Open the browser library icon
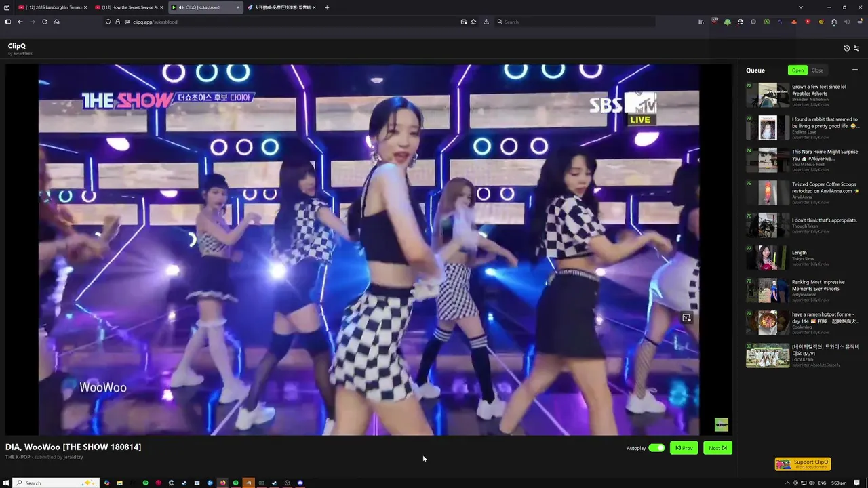Screen dimensions: 868x488 [701, 22]
